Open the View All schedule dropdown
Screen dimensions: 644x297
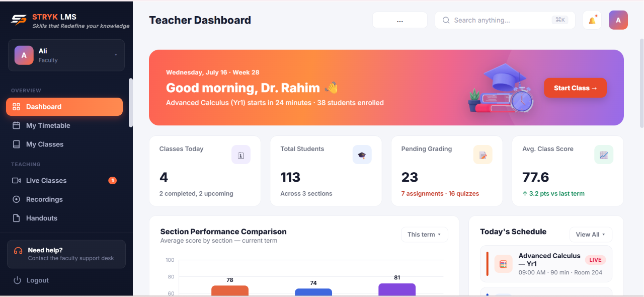coord(591,235)
